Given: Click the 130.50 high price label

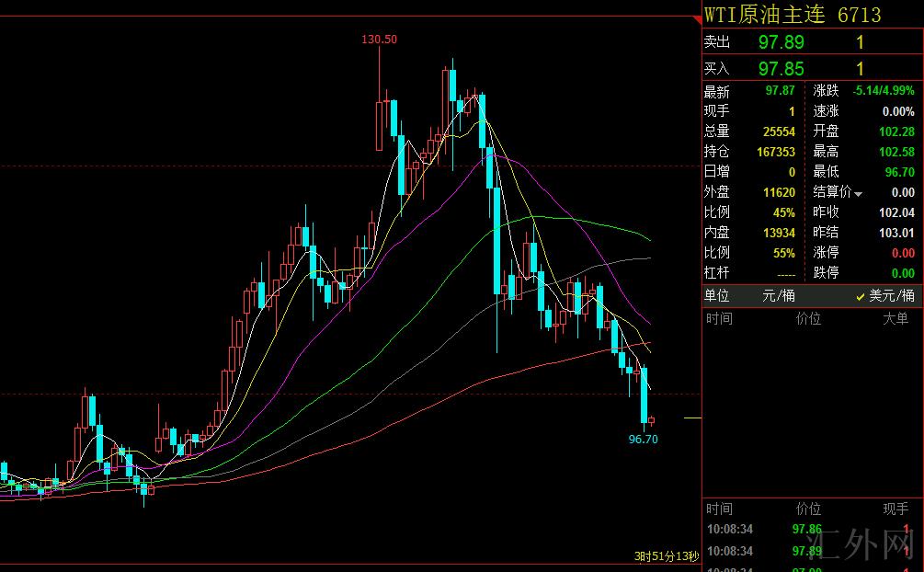Looking at the screenshot, I should (379, 40).
